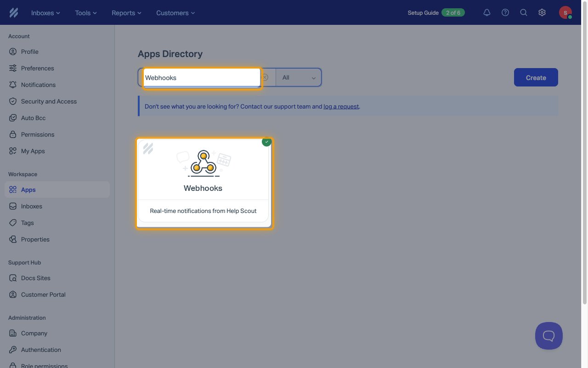The height and width of the screenshot is (368, 588).
Task: Open the help question mark icon
Action: pyautogui.click(x=505, y=13)
